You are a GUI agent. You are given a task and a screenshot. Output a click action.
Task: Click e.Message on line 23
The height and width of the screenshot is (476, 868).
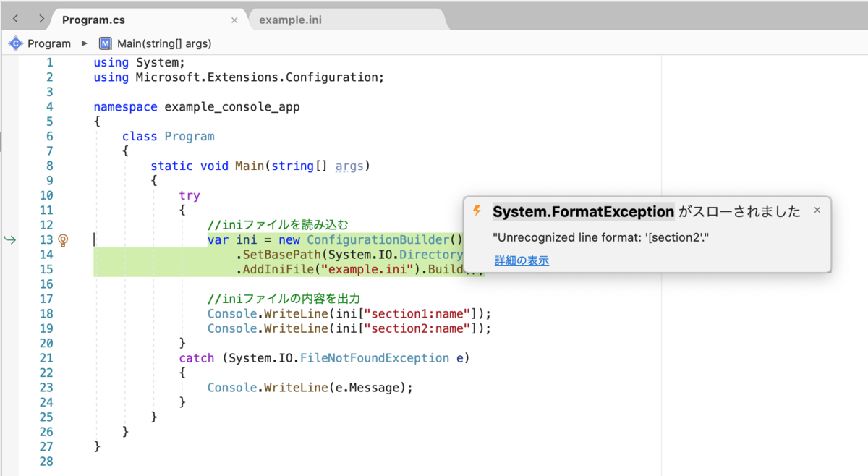coord(368,388)
